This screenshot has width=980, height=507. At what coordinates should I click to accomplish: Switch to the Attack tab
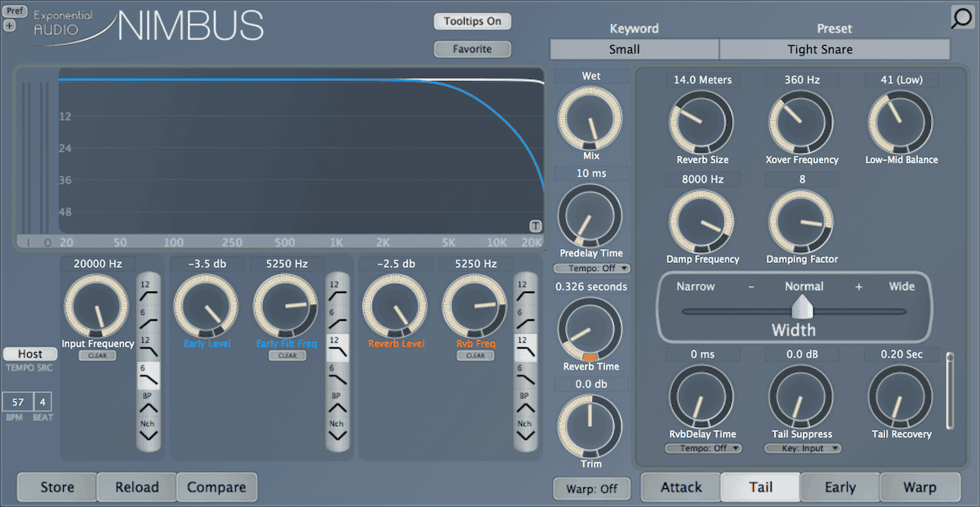pyautogui.click(x=681, y=487)
